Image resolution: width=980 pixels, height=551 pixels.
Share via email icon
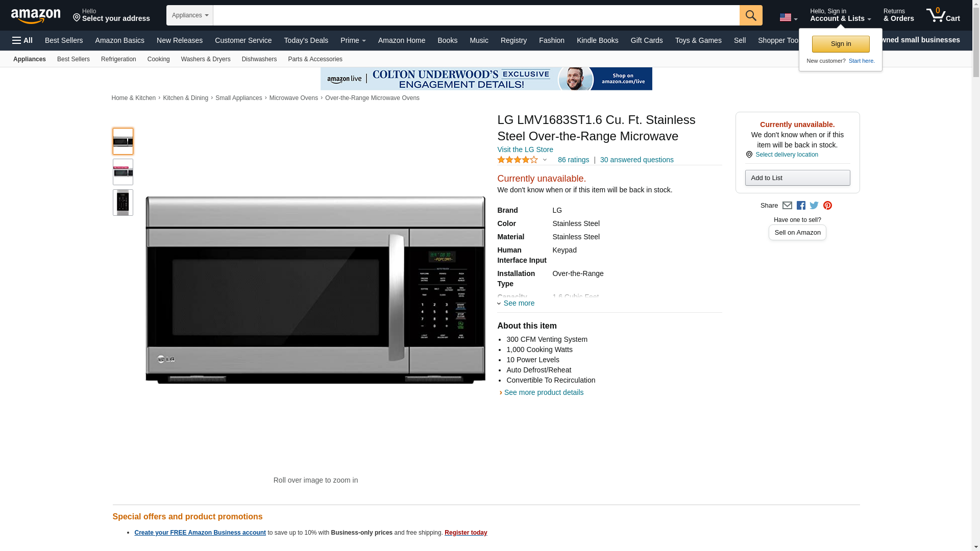pos(787,206)
